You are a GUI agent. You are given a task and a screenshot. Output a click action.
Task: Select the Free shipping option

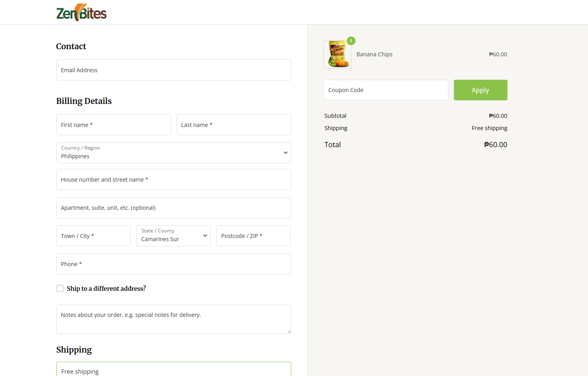click(173, 370)
